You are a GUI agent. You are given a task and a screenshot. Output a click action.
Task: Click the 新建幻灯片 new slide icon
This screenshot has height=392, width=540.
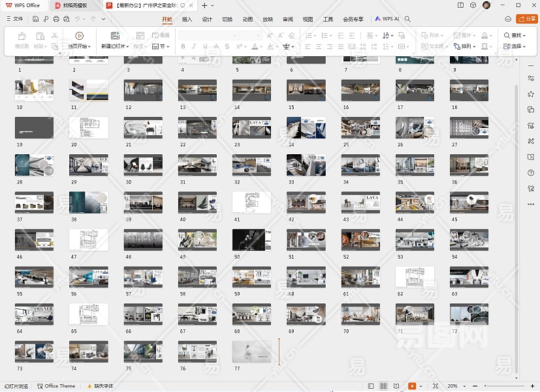tap(115, 35)
